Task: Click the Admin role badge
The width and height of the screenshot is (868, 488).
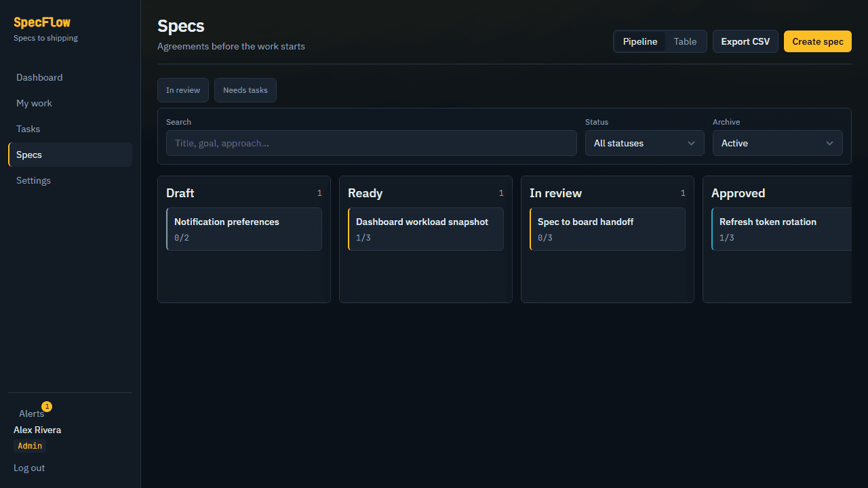Action: (x=30, y=446)
